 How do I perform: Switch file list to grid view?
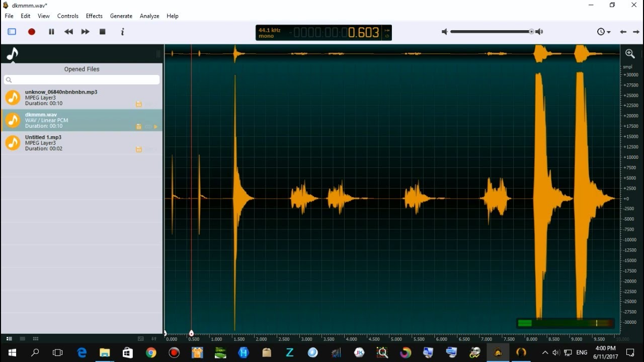click(35, 339)
